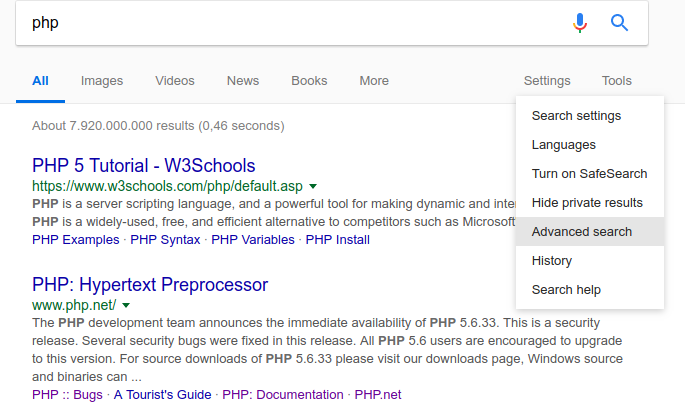The height and width of the screenshot is (412, 685).
Task: Expand the arrow next to www.php.net URL
Action: [126, 305]
